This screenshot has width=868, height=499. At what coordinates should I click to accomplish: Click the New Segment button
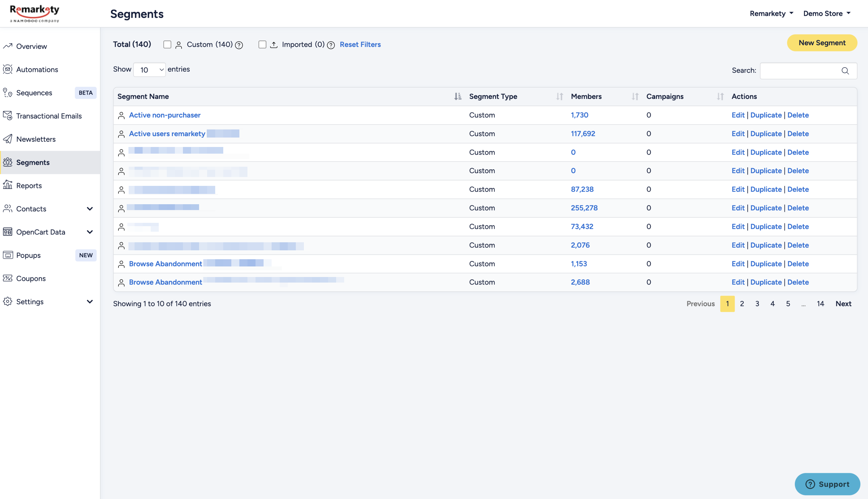click(822, 43)
